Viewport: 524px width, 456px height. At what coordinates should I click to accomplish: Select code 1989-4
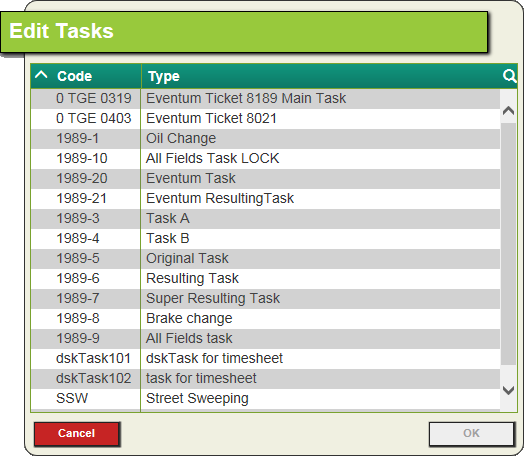coord(78,239)
